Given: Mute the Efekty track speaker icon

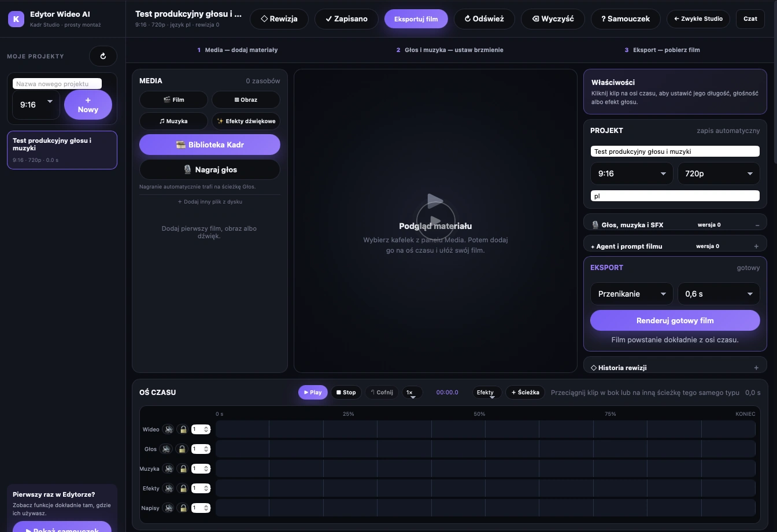Looking at the screenshot, I should coord(168,489).
